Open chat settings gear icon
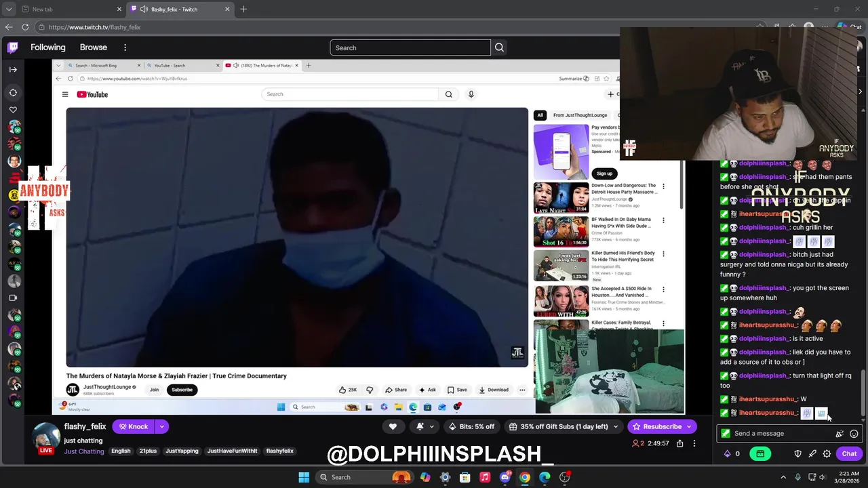 click(827, 454)
